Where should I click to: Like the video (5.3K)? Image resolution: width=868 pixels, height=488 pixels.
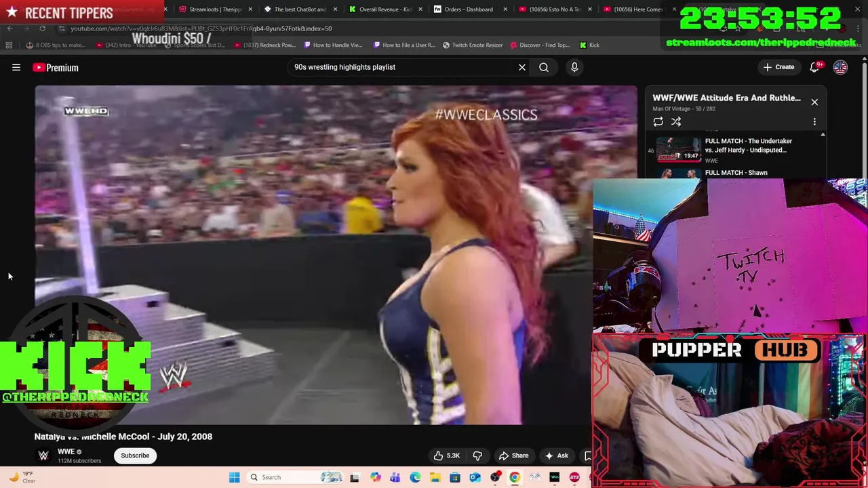[x=446, y=455]
